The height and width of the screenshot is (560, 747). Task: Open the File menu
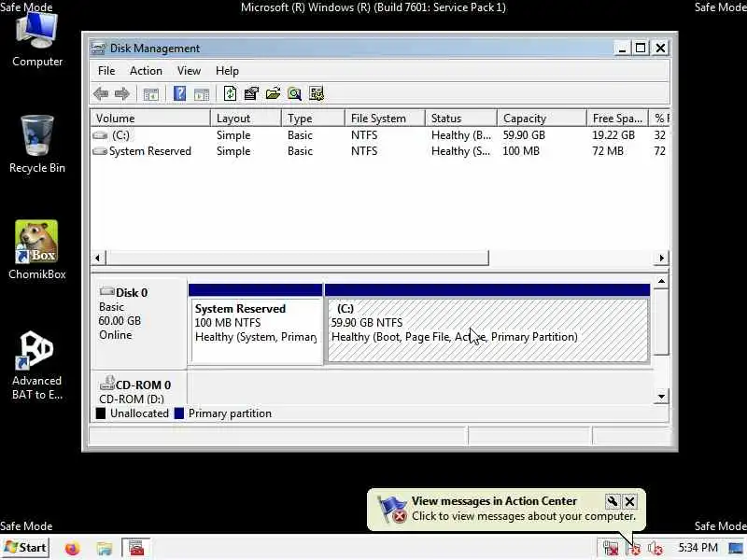(x=106, y=71)
